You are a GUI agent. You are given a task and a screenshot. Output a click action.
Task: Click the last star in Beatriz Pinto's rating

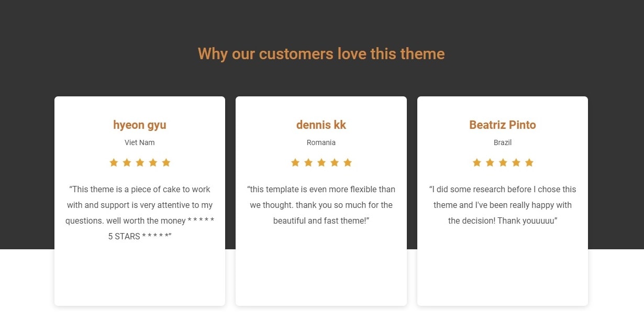(529, 163)
